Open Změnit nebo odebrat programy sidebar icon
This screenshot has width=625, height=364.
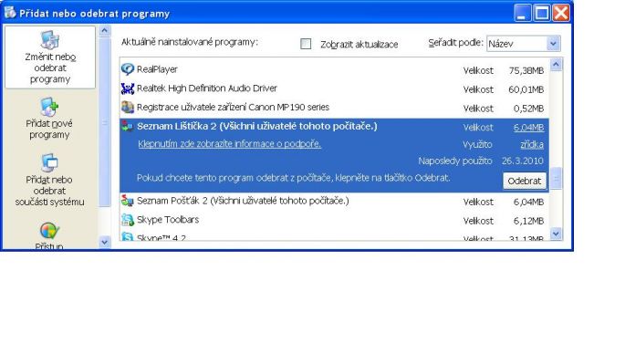coord(50,40)
